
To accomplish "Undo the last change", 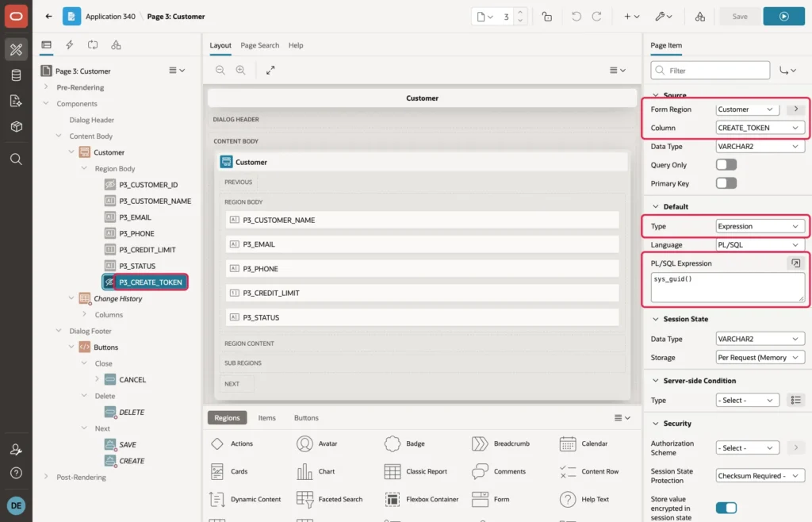I will pos(576,17).
